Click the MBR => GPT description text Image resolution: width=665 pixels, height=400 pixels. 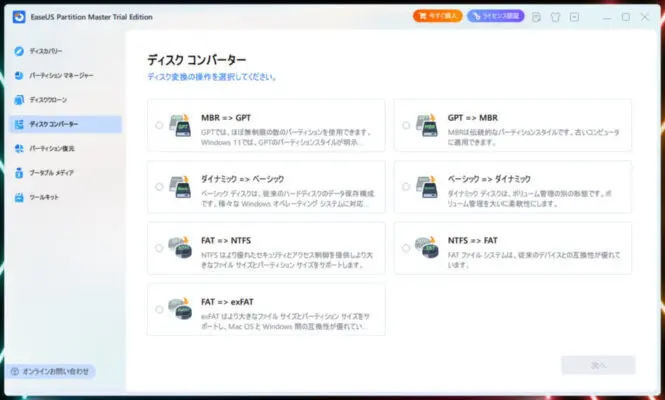click(286, 137)
